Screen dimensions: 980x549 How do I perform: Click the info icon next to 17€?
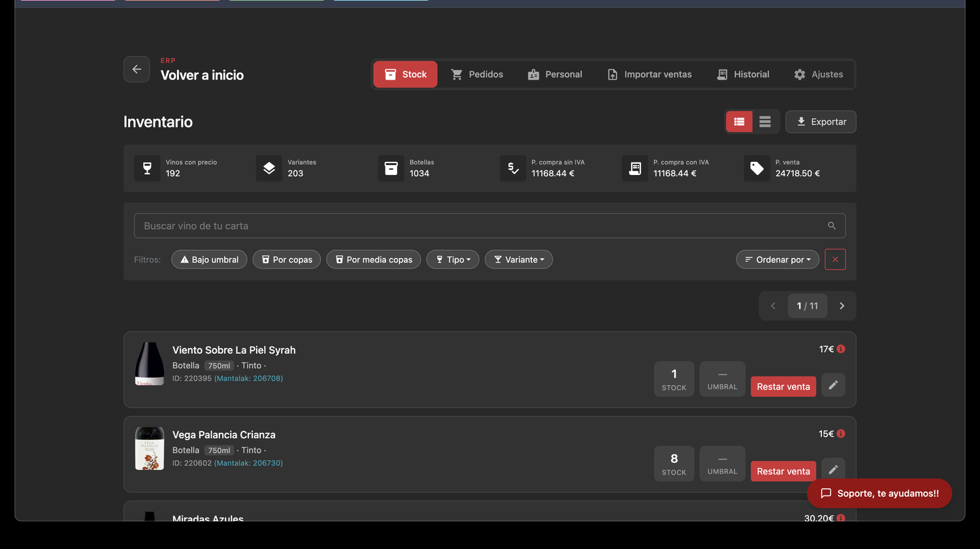[x=841, y=349]
